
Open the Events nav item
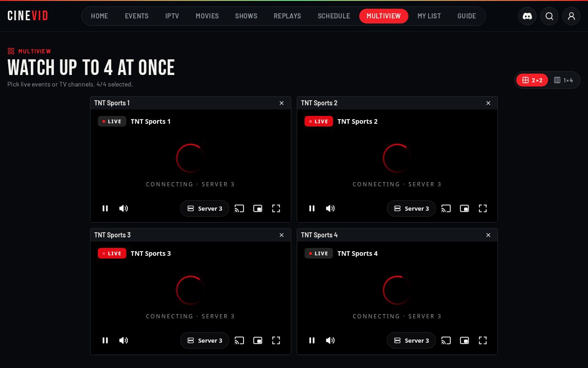pyautogui.click(x=137, y=16)
